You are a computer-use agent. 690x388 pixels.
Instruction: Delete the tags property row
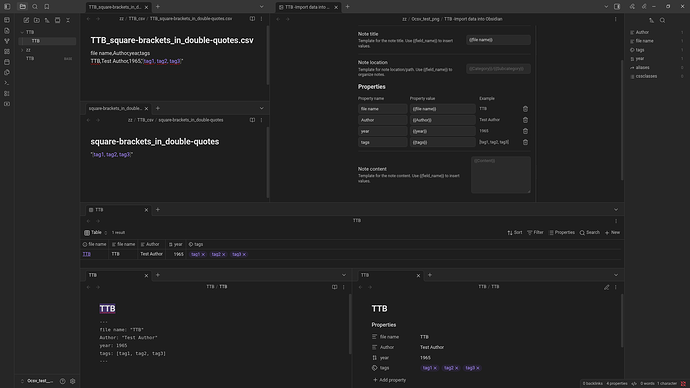click(525, 142)
